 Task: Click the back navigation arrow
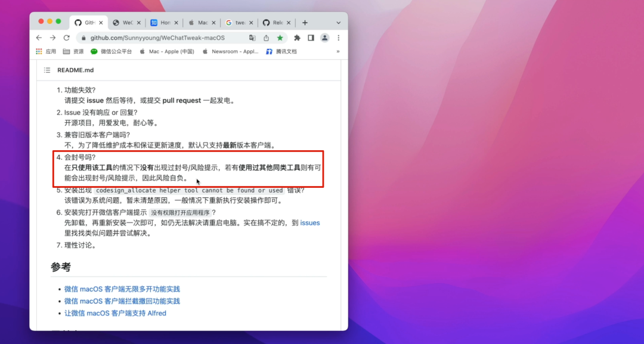point(38,37)
